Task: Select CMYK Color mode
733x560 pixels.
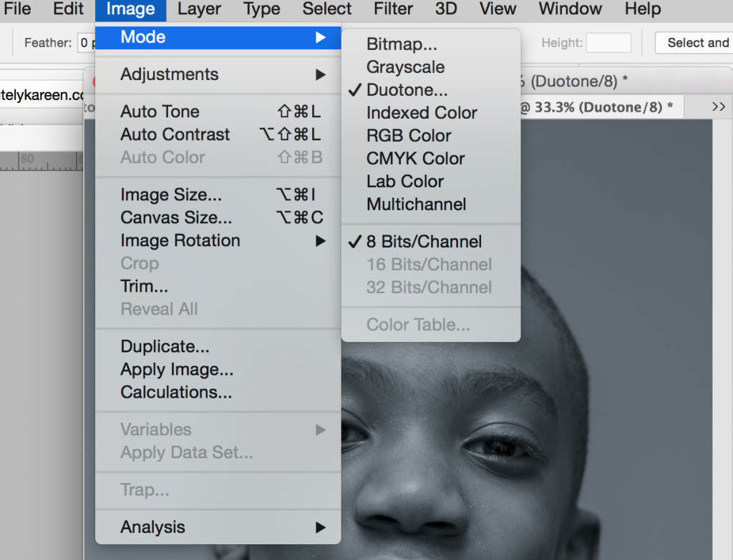Action: (431, 158)
